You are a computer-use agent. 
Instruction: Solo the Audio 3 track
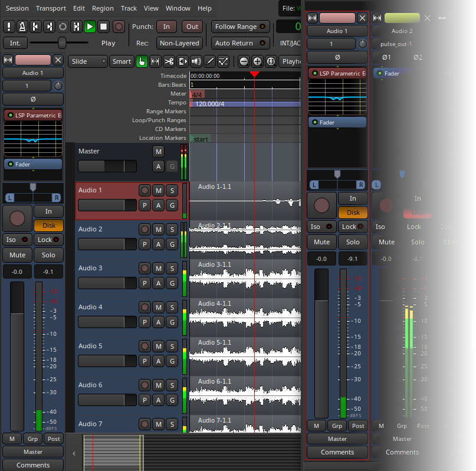pos(172,268)
